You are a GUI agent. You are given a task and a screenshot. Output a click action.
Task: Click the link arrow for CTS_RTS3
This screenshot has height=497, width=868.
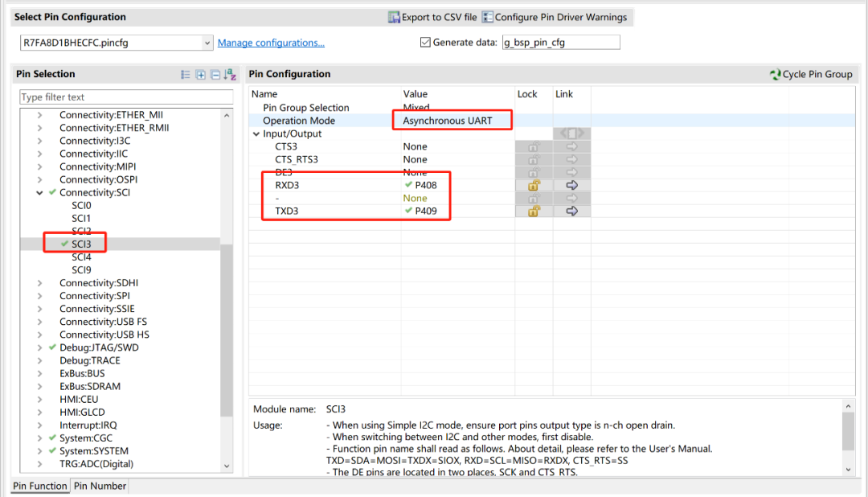point(572,159)
